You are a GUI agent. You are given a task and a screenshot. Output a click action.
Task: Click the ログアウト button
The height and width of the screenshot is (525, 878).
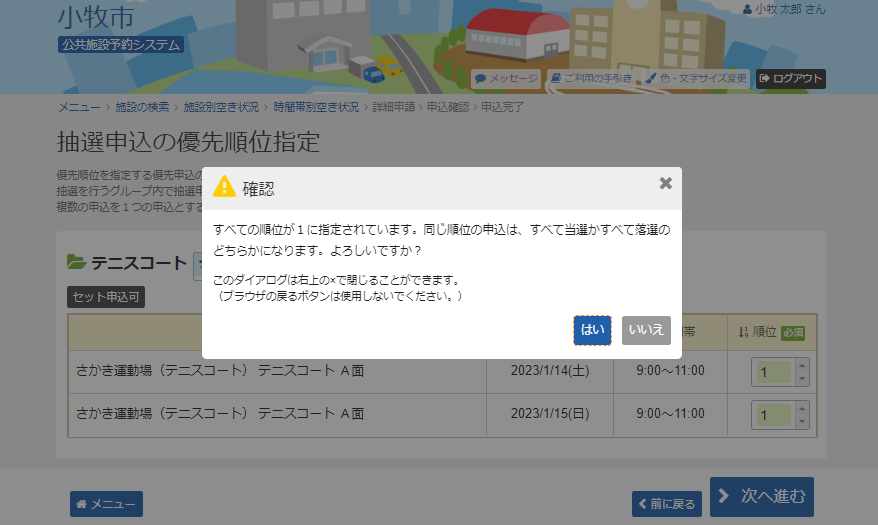click(x=791, y=78)
